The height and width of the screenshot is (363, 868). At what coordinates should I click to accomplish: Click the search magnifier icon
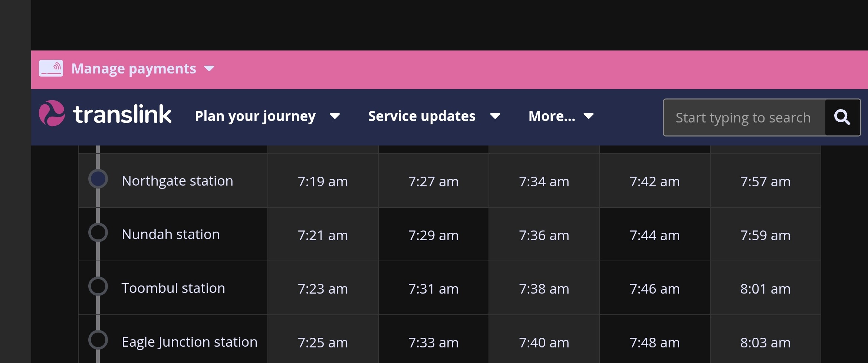tap(842, 117)
